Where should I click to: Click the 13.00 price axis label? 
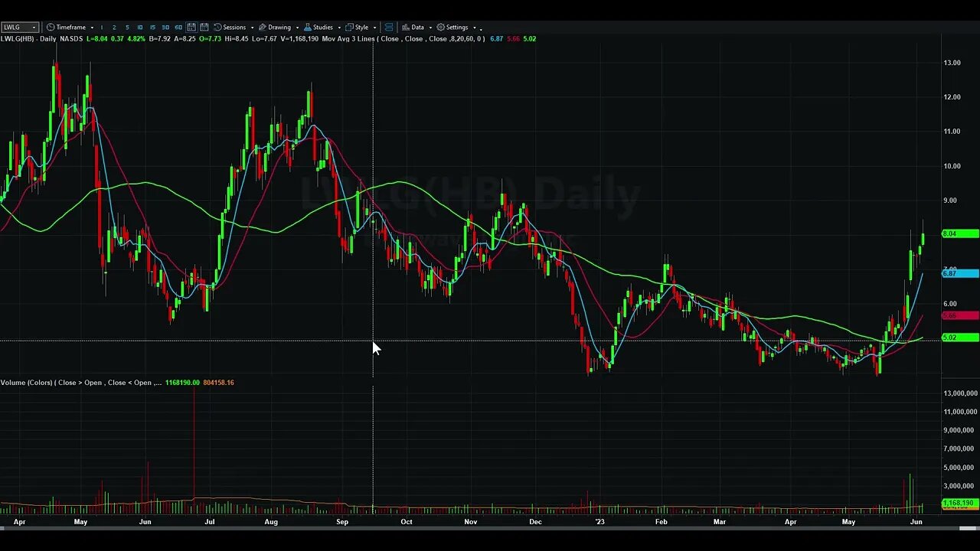click(952, 63)
